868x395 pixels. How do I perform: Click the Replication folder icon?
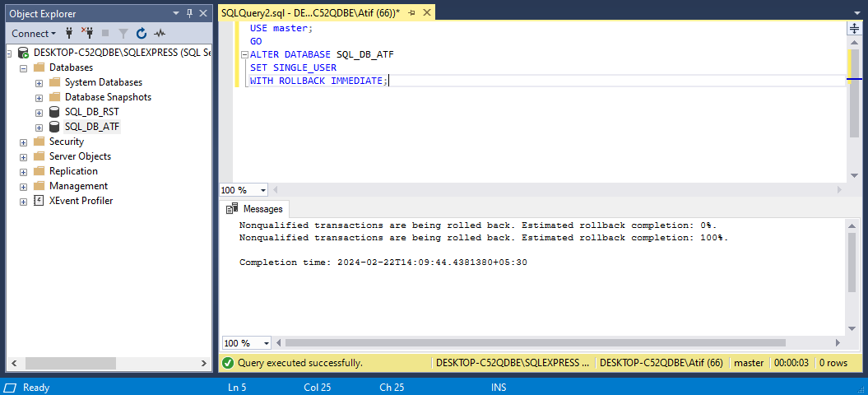click(x=39, y=171)
